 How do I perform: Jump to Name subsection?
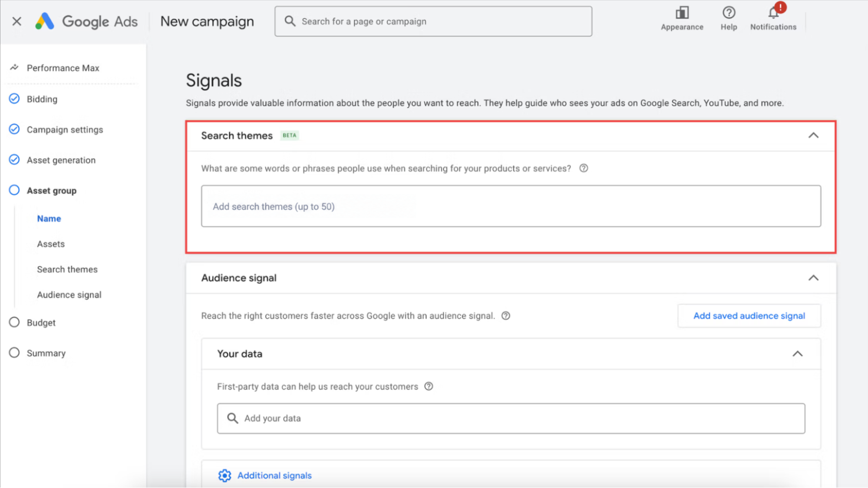pos(49,218)
